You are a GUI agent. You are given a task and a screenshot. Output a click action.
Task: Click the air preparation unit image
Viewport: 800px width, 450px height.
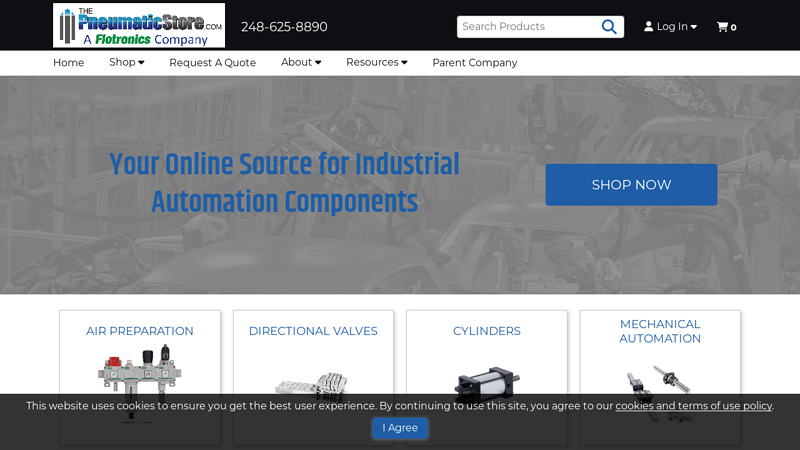(x=140, y=383)
